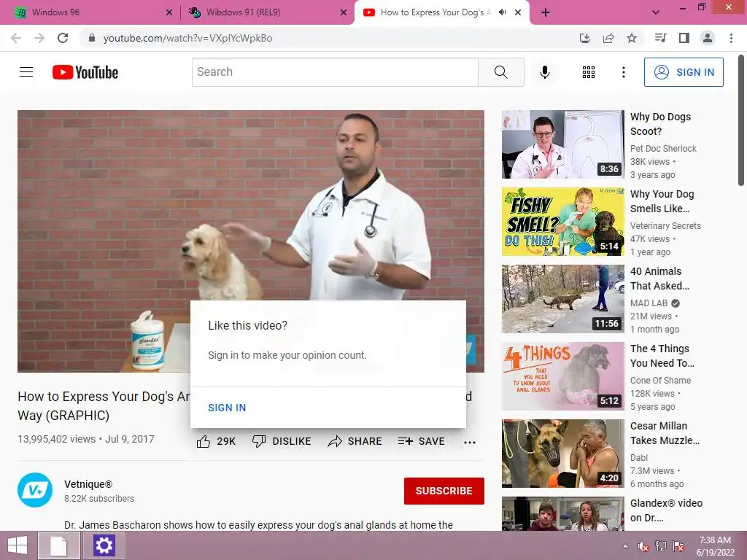Click the network tray icon
This screenshot has width=747, height=560.
pos(661,546)
